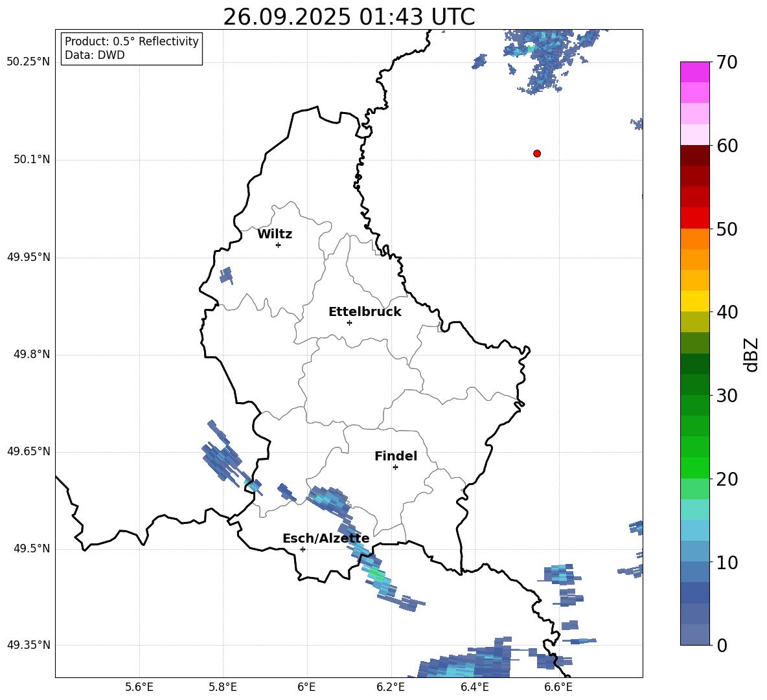
Task: Click the 49.8°N latitude label
Action: coord(32,354)
